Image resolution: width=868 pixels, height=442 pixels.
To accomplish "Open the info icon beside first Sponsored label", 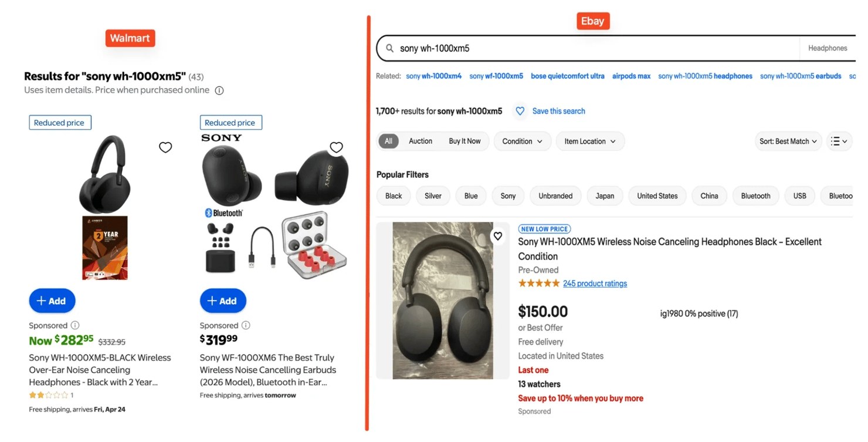I will (x=75, y=325).
